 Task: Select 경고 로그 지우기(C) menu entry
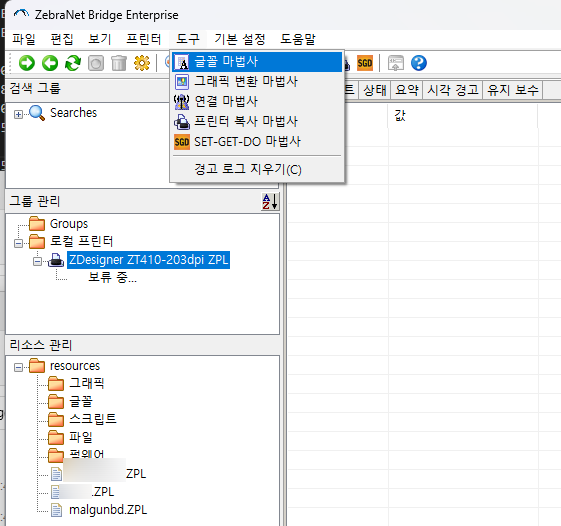[x=257, y=169]
